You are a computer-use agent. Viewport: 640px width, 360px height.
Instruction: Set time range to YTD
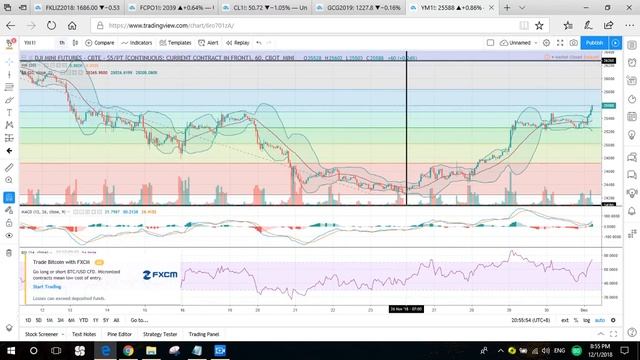pyautogui.click(x=83, y=320)
